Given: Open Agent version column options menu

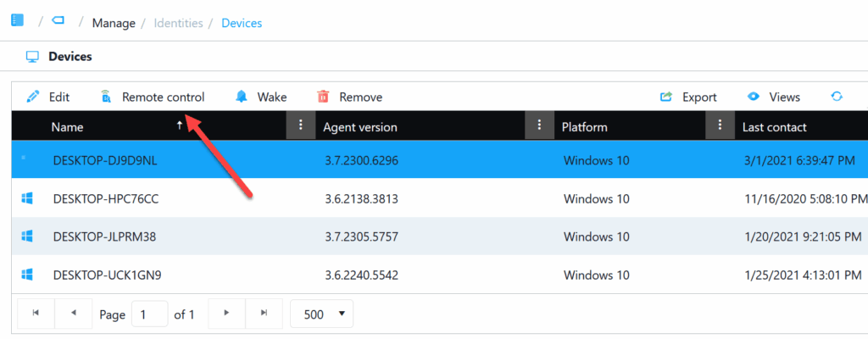Looking at the screenshot, I should 538,126.
